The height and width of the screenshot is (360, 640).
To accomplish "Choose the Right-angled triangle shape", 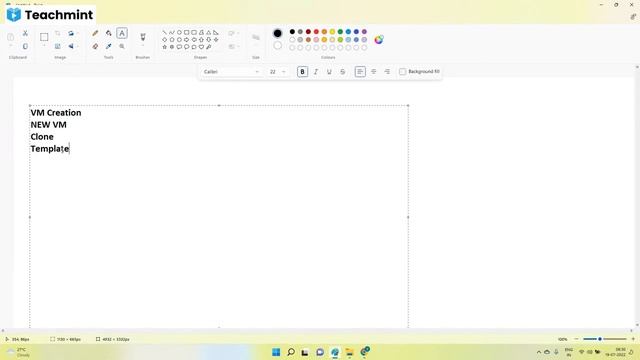I will (x=216, y=32).
